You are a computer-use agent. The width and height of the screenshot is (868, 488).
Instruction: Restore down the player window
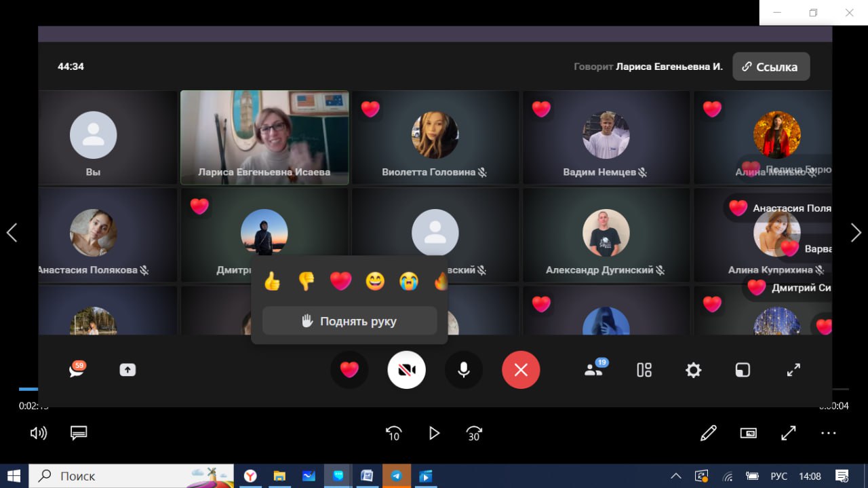tap(813, 13)
